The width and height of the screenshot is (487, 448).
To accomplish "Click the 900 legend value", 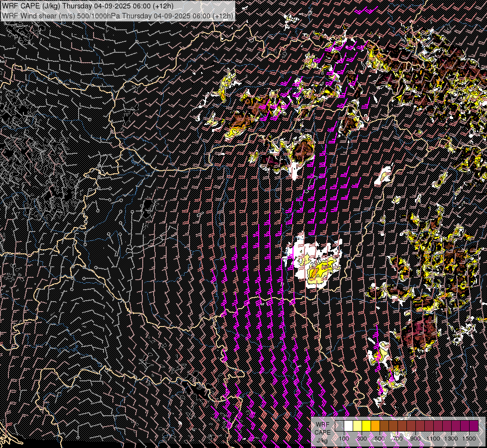I will tap(415, 439).
